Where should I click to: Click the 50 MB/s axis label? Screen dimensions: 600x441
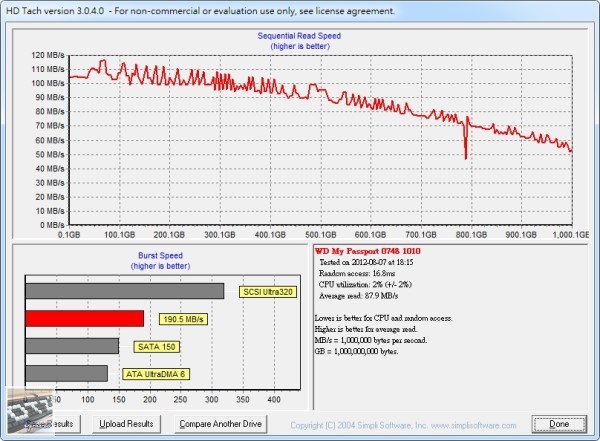(x=50, y=155)
